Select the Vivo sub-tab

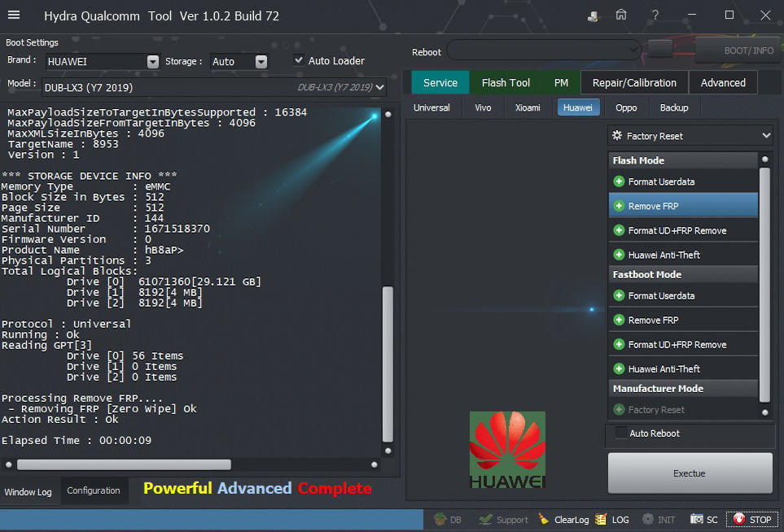click(483, 108)
